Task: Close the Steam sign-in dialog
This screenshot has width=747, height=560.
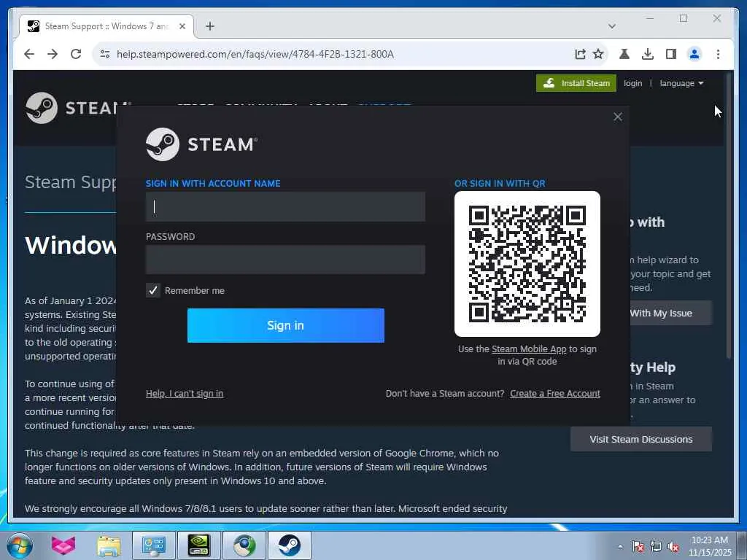Action: [618, 117]
